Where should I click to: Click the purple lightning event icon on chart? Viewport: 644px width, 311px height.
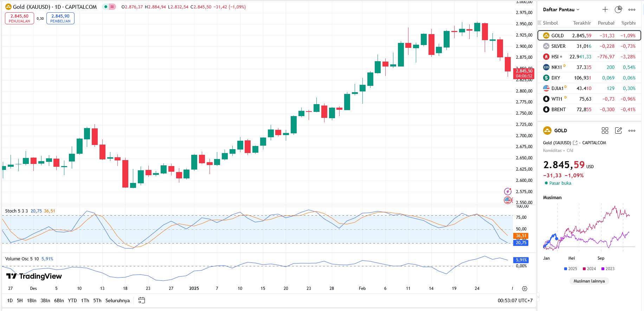[508, 191]
